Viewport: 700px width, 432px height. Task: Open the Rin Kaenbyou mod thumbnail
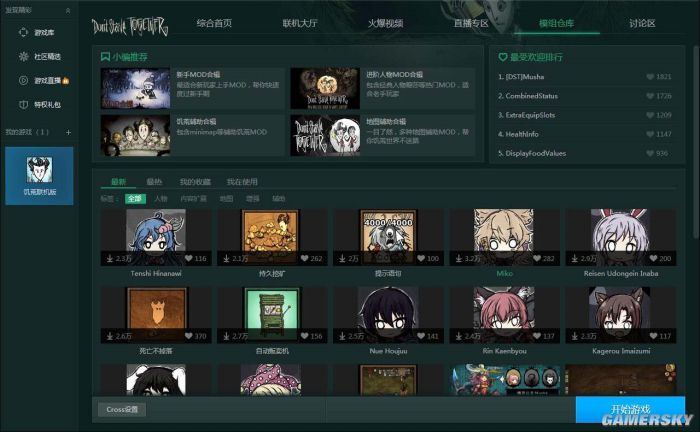(504, 315)
